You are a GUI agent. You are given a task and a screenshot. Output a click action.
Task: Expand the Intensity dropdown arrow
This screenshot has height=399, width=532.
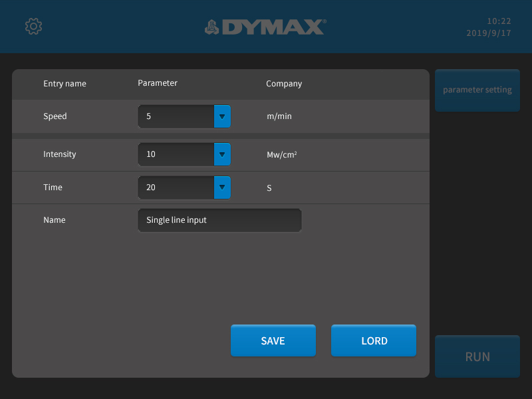[222, 154]
